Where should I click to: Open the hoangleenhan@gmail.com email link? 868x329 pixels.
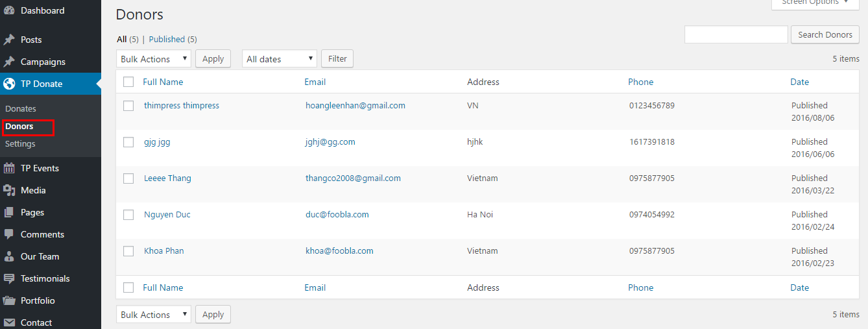coord(356,105)
